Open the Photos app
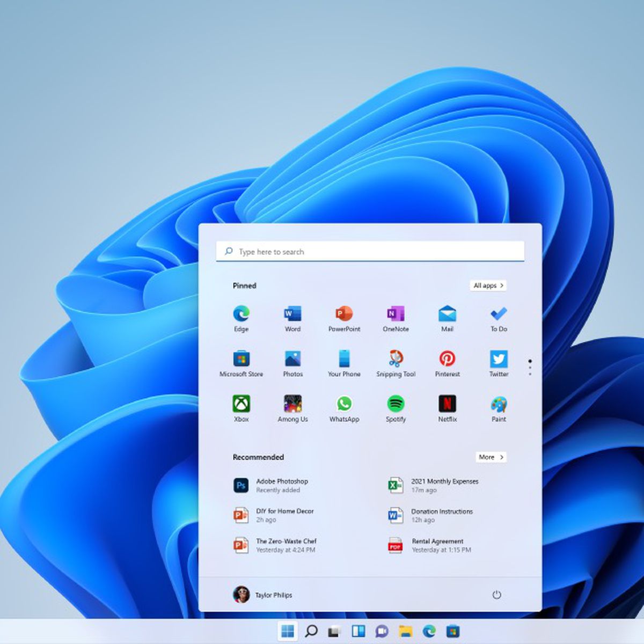The image size is (644, 644). [x=292, y=364]
